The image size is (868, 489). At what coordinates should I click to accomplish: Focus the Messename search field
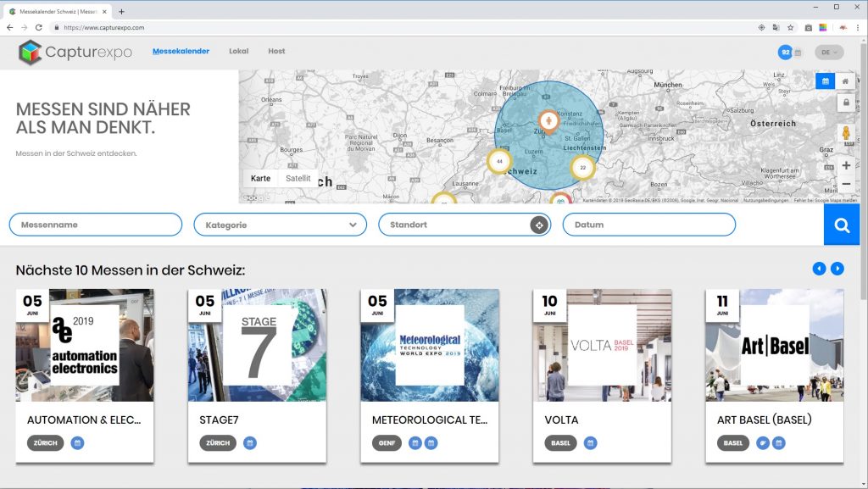[96, 225]
